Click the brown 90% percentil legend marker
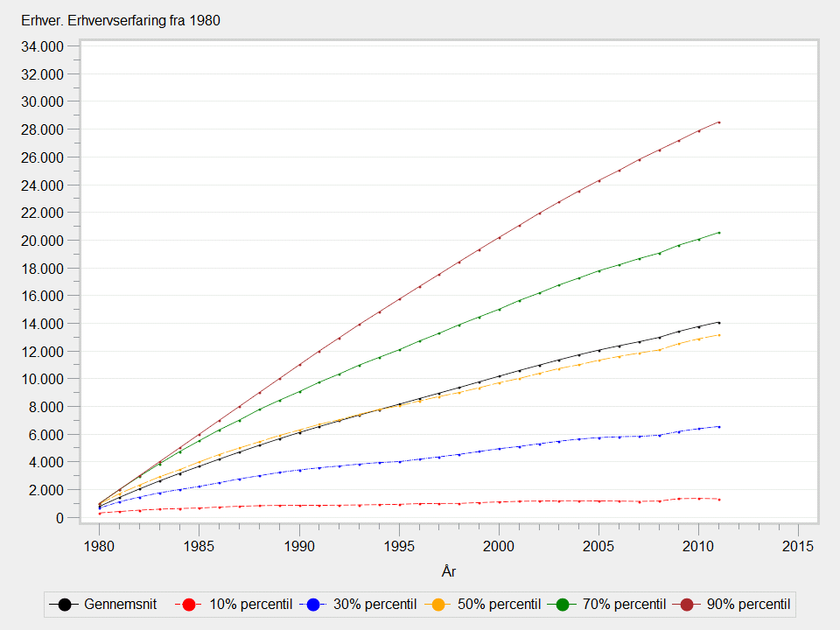The image size is (840, 630). click(x=688, y=605)
